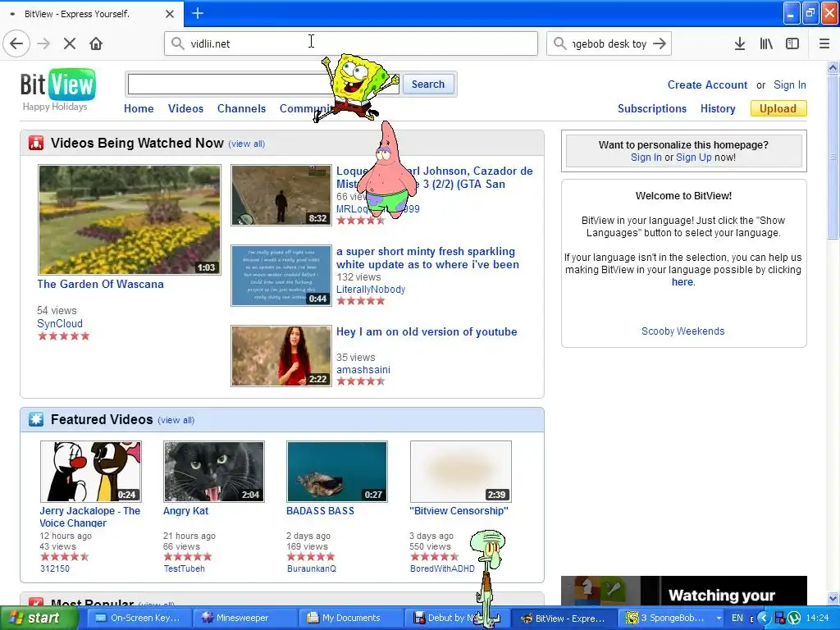The image size is (840, 630).
Task: Open the browser library icon
Action: tap(766, 43)
